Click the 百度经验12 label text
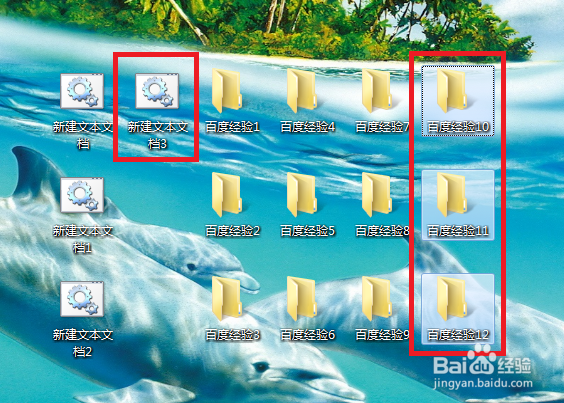The width and height of the screenshot is (564, 403). tap(458, 335)
